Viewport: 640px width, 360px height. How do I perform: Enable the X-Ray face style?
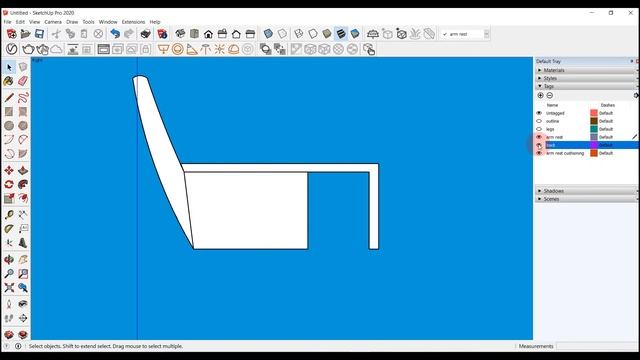(x=268, y=34)
